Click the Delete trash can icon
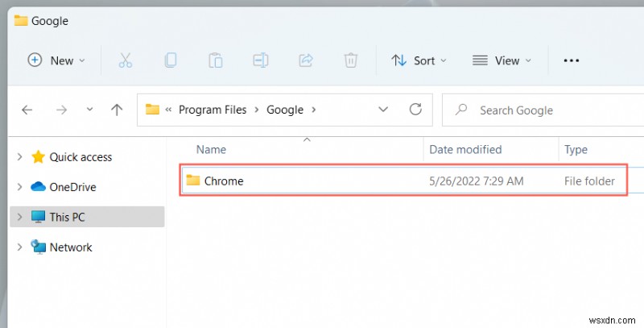This screenshot has width=644, height=328. point(350,60)
